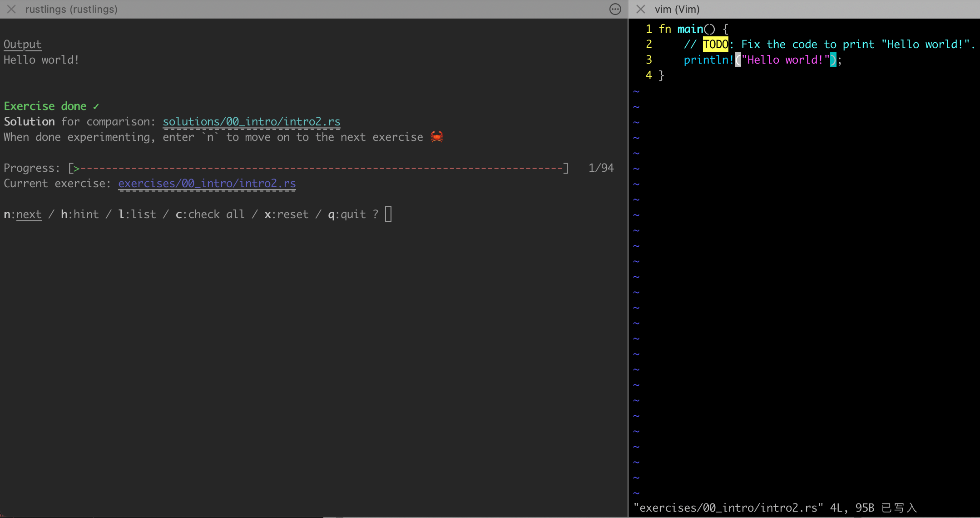
Task: Click the l:list command option
Action: [x=137, y=214]
